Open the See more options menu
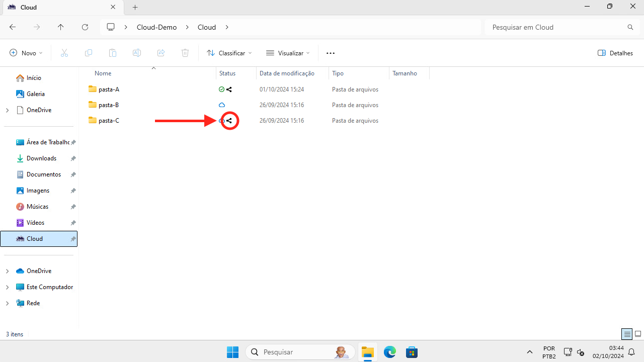 click(x=330, y=53)
